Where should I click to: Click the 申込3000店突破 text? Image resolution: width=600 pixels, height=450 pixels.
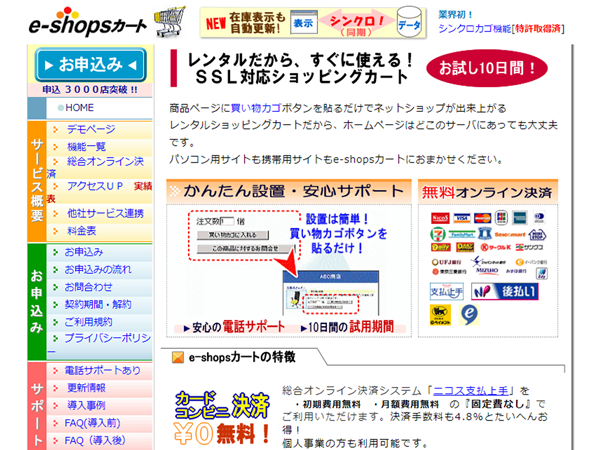coord(90,90)
